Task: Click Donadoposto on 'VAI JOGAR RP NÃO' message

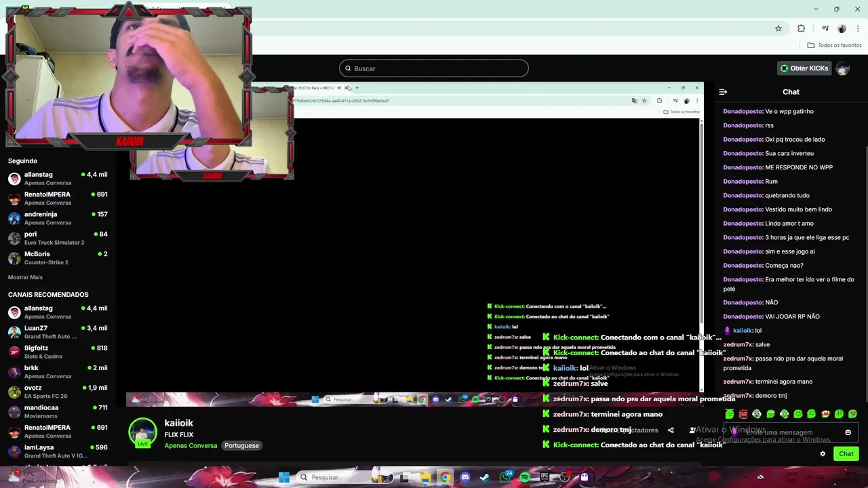Action: tap(743, 317)
